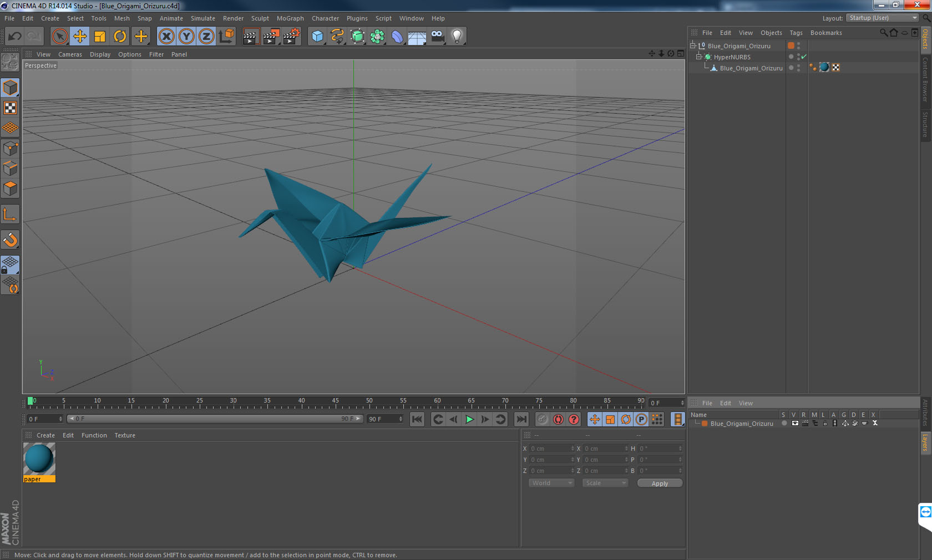932x560 pixels.
Task: Switch the coordinate system icon
Action: 226,37
